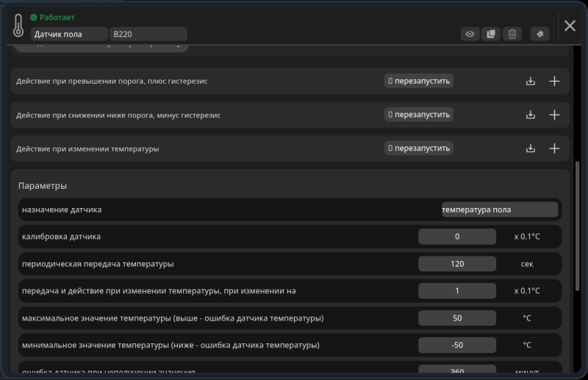Import action for превышении порога row
588x380 pixels.
[530, 81]
